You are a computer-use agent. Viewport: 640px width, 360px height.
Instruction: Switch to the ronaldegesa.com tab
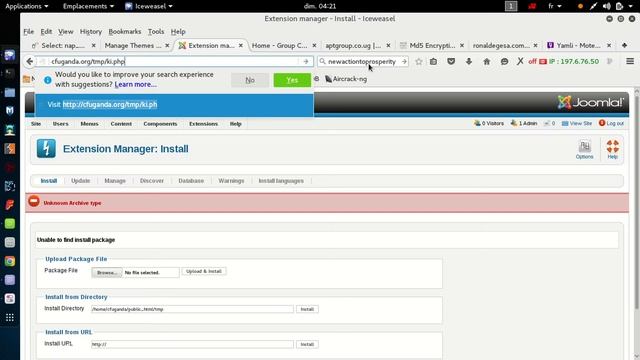(x=501, y=45)
